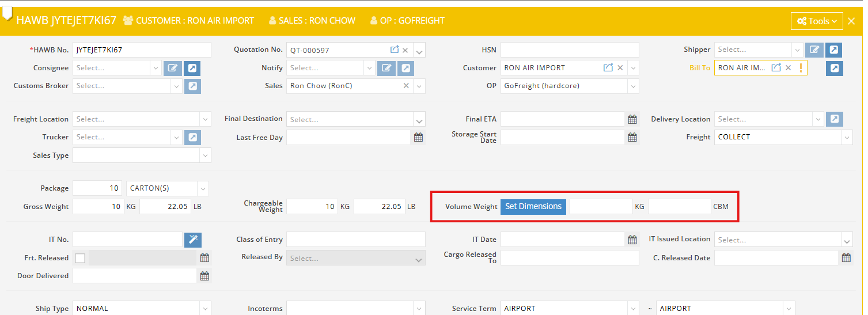Viewport: 868px width, 315px height.
Task: Open the Trucker link arrow icon
Action: pyautogui.click(x=192, y=137)
